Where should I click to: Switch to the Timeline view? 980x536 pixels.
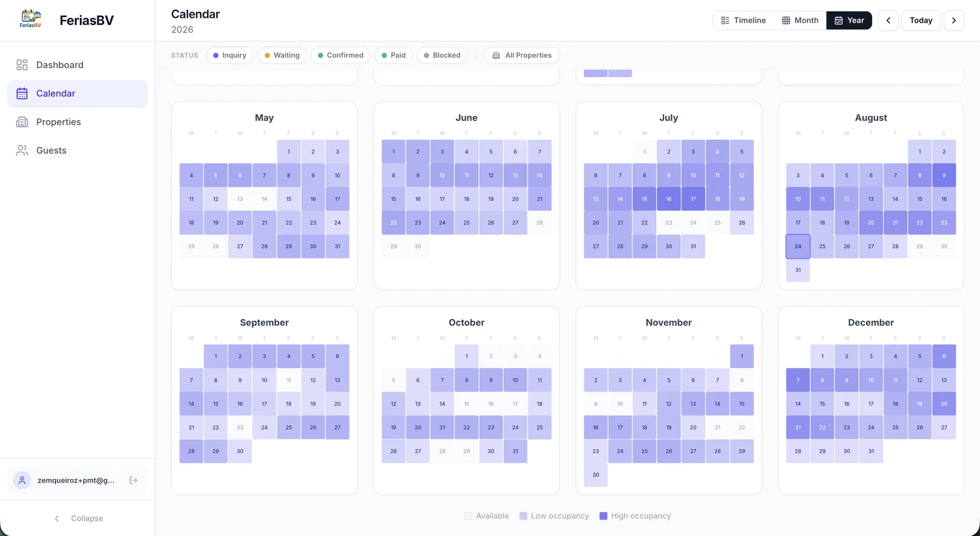click(744, 20)
